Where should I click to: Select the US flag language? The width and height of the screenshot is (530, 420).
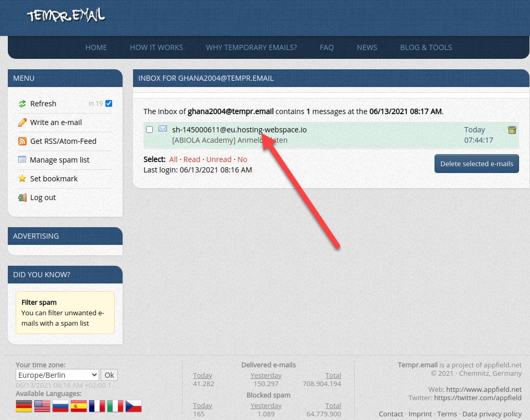(x=42, y=406)
